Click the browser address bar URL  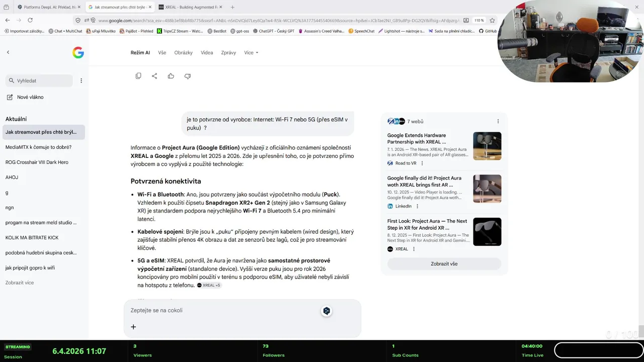(x=278, y=21)
